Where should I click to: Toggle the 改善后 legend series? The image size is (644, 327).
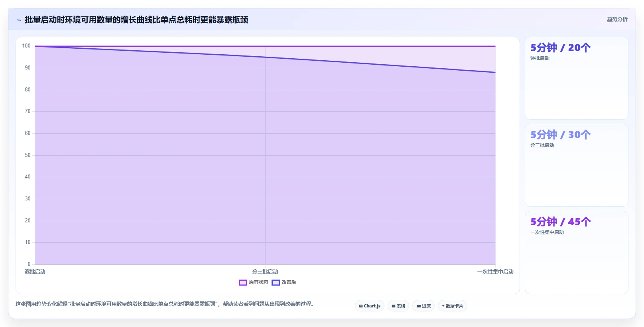pyautogui.click(x=284, y=282)
